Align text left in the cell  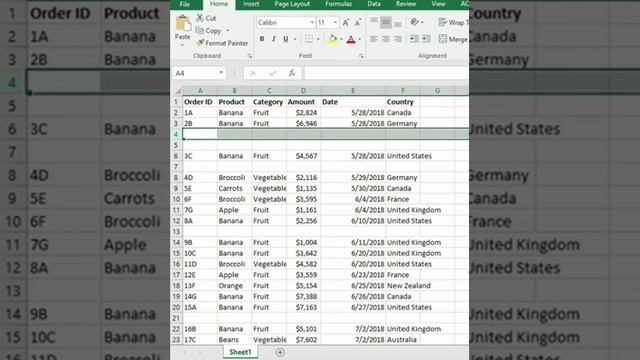point(373,39)
